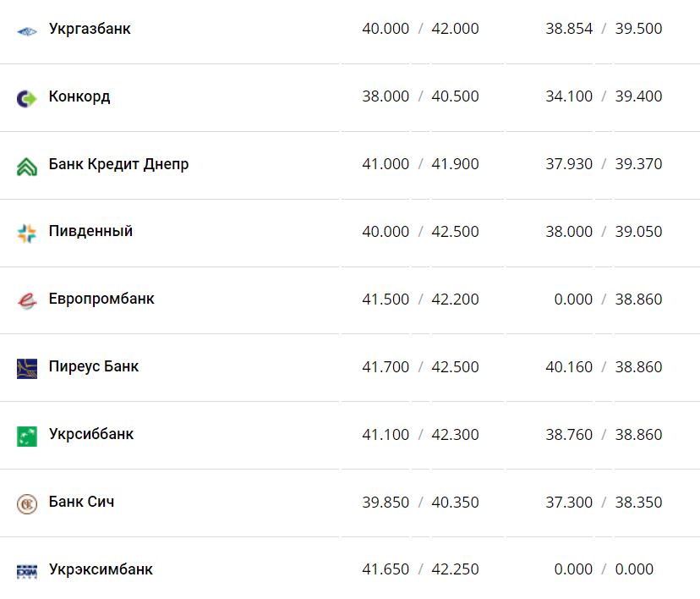Screen dimensions: 700x599
Task: Click the Пивденный bank logo icon
Action: coord(27,234)
